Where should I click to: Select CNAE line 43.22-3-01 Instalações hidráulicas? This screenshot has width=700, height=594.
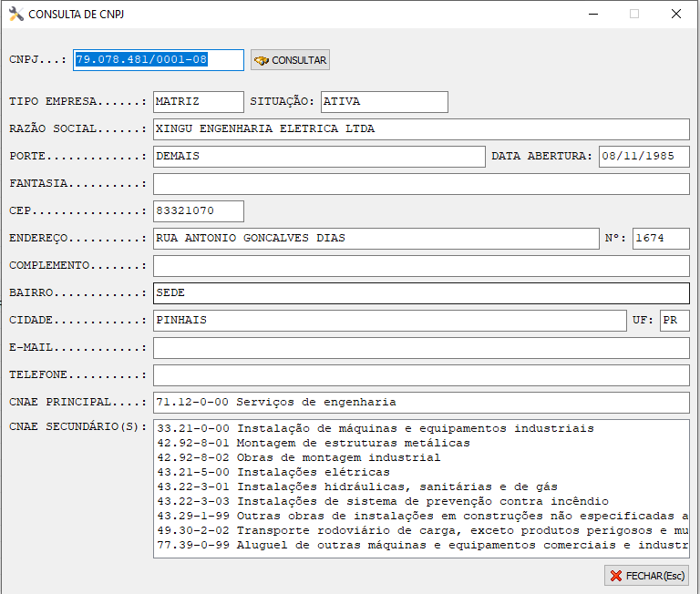357,486
